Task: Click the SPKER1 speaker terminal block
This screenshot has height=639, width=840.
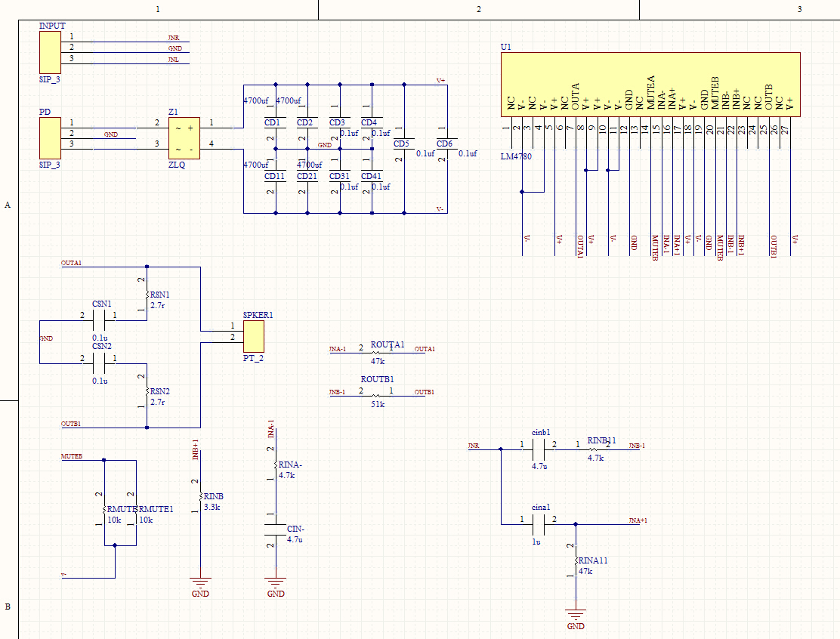Action: 253,336
